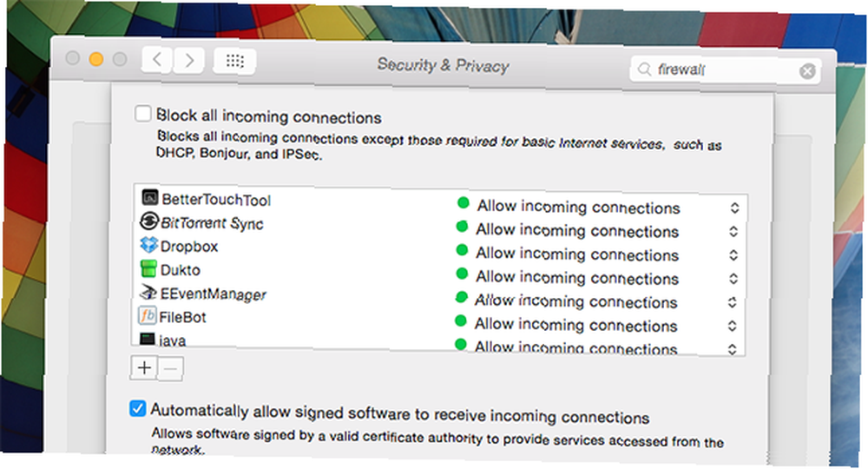
Task: Open BitTorrent Sync connection dropdown
Action: click(x=734, y=231)
